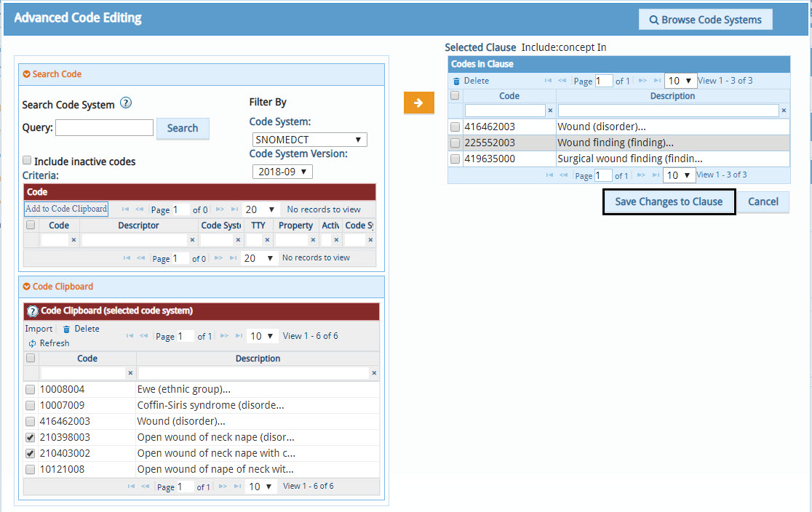Click the Delete trash icon in Code Clipboard
812x512 pixels.
[67, 329]
